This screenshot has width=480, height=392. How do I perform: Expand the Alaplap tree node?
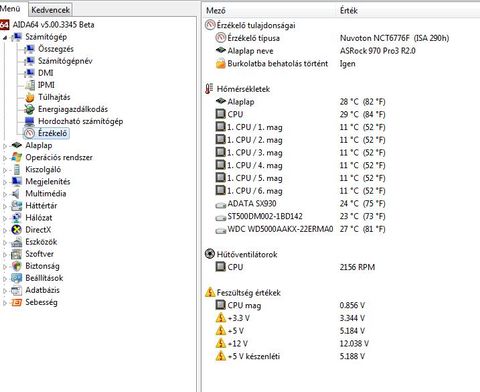pyautogui.click(x=5, y=146)
